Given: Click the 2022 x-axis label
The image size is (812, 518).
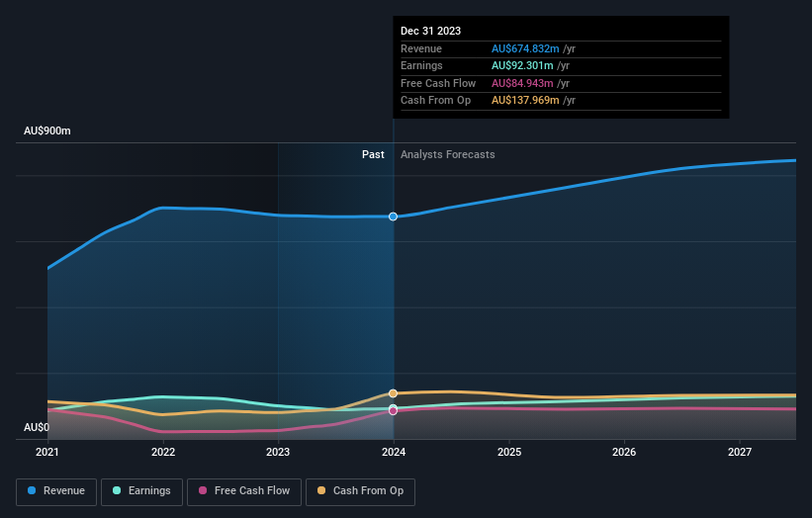Looking at the screenshot, I should 163,452.
